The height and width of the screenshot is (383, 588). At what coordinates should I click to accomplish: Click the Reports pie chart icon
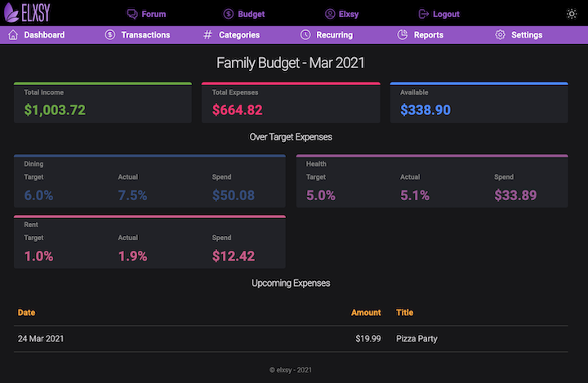click(403, 35)
